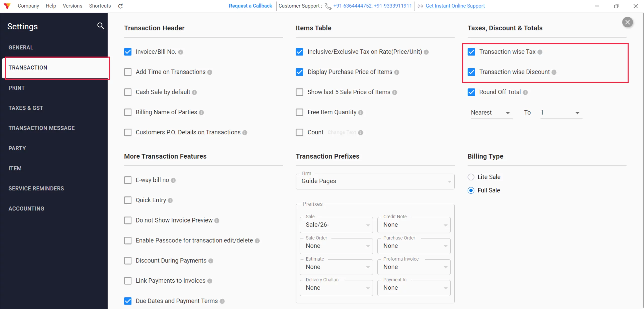Show info for Enable Passcode for transaction edit/delete
Image resolution: width=644 pixels, height=309 pixels.
tap(257, 241)
